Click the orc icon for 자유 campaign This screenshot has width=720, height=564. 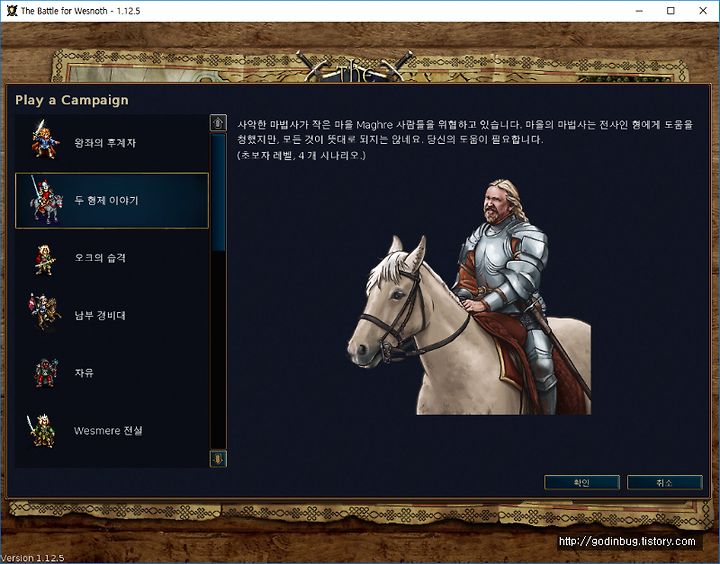tap(46, 372)
